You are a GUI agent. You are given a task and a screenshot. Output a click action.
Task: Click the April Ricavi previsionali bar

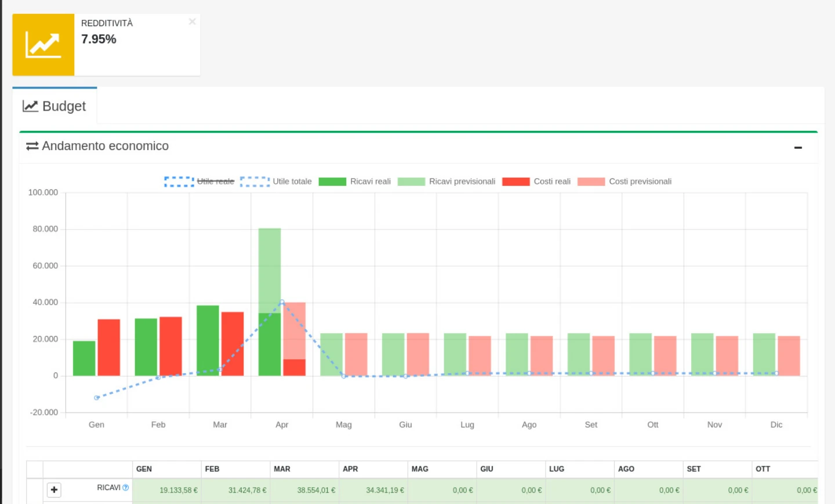point(270,270)
